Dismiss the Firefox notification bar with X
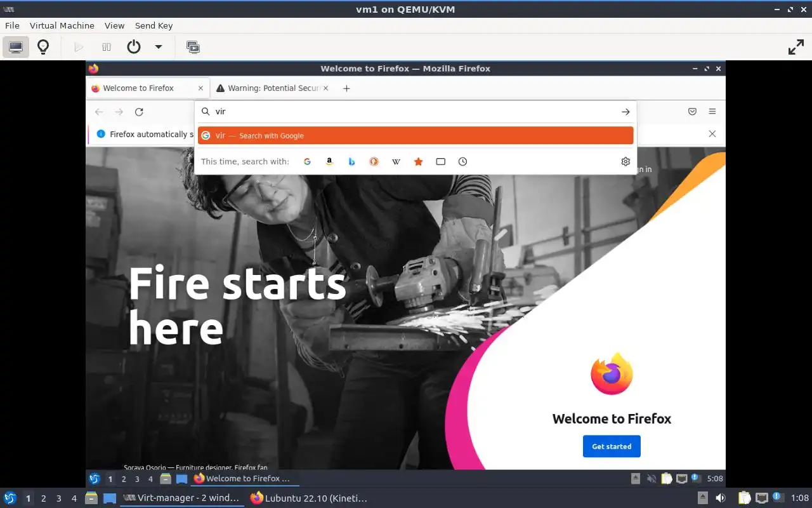 point(712,134)
